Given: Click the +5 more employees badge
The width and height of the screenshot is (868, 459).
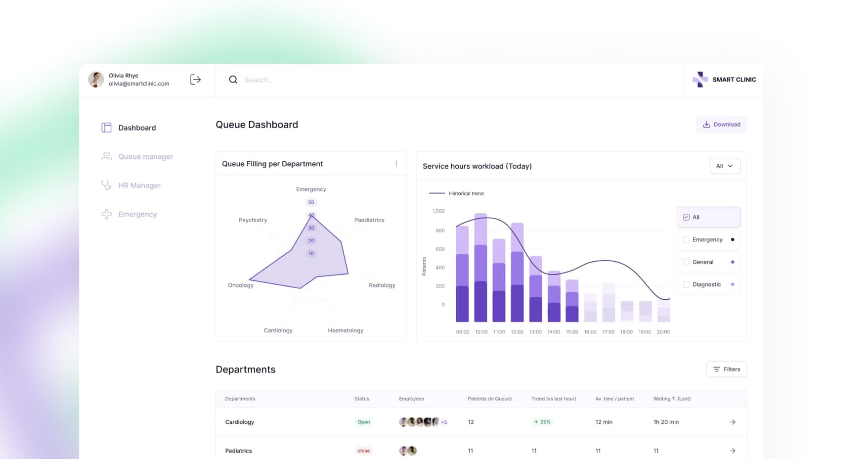Looking at the screenshot, I should (444, 422).
